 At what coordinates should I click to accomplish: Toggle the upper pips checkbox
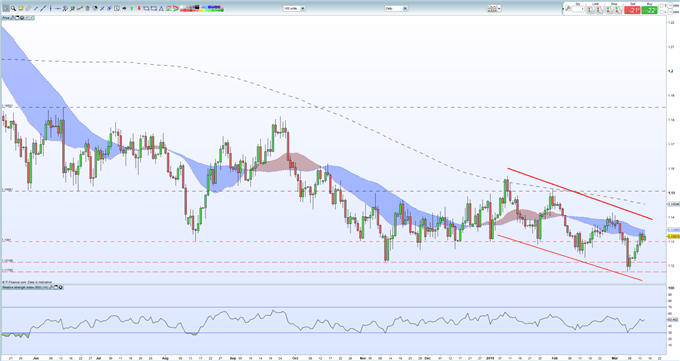coord(662,5)
